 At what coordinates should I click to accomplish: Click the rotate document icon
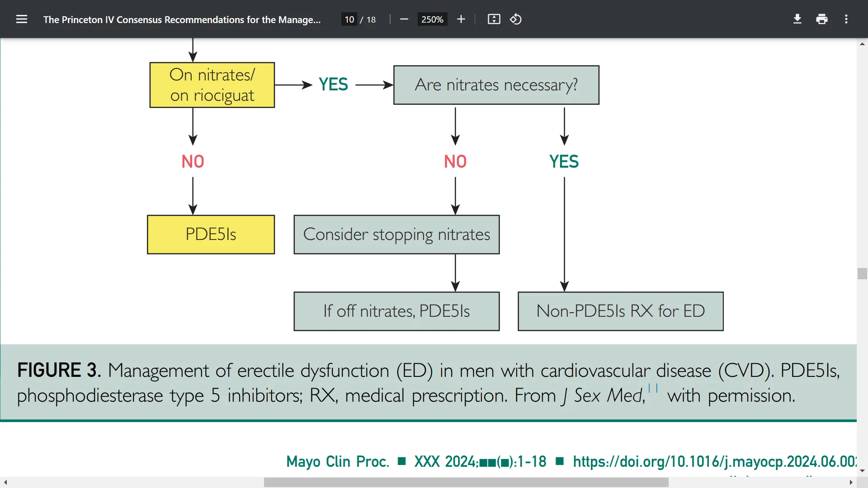[x=516, y=19]
